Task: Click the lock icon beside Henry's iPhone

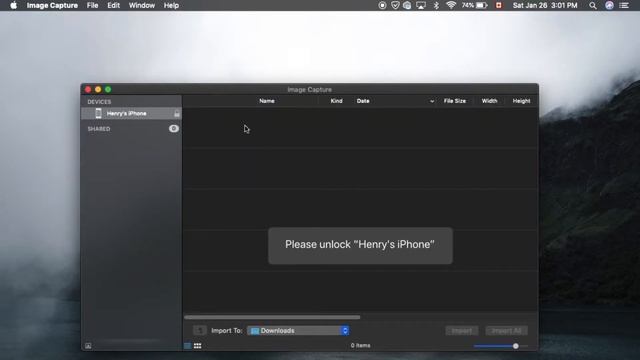Action: tap(177, 113)
